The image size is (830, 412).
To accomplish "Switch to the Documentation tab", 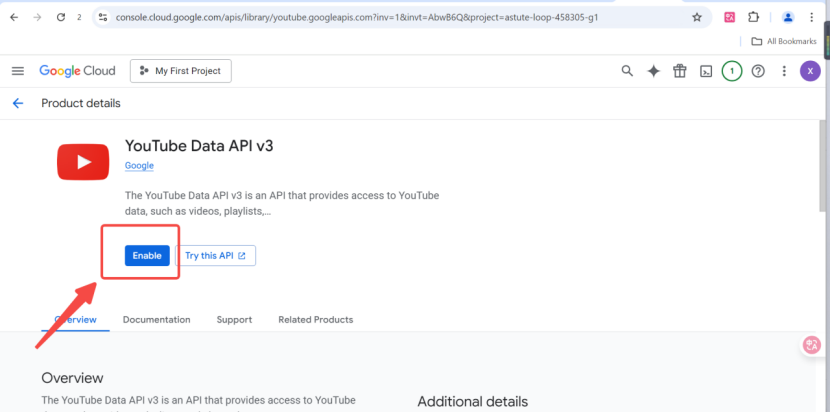I will pos(157,320).
